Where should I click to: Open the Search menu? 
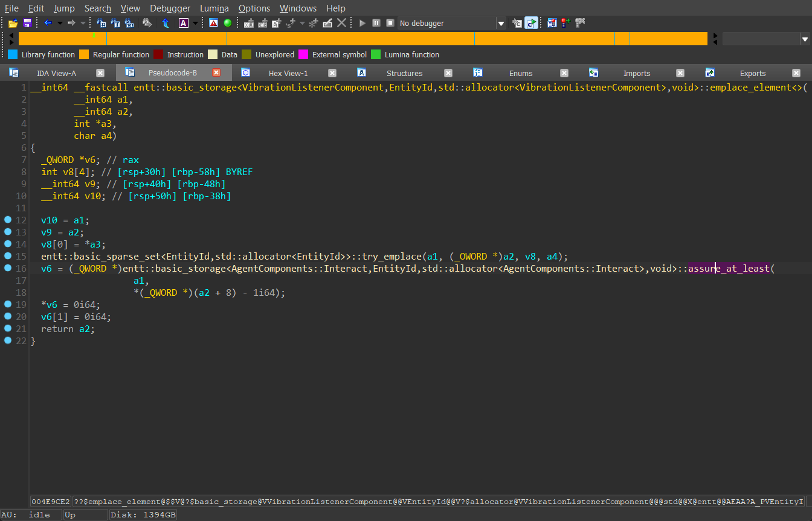[x=98, y=8]
